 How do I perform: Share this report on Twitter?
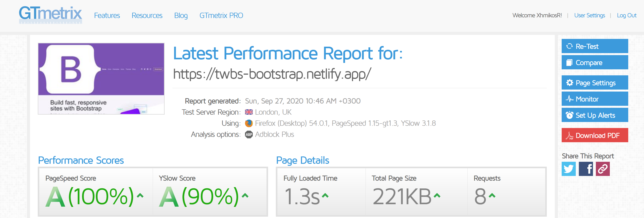[x=569, y=169]
